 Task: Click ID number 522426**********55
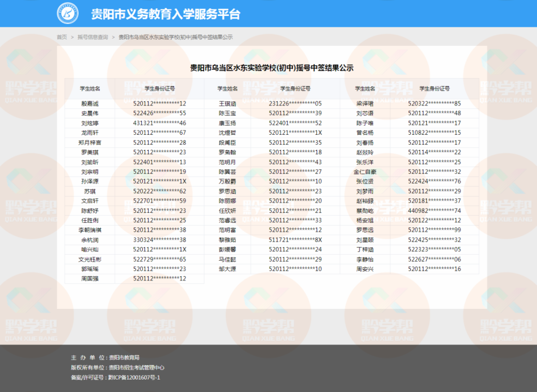click(160, 113)
